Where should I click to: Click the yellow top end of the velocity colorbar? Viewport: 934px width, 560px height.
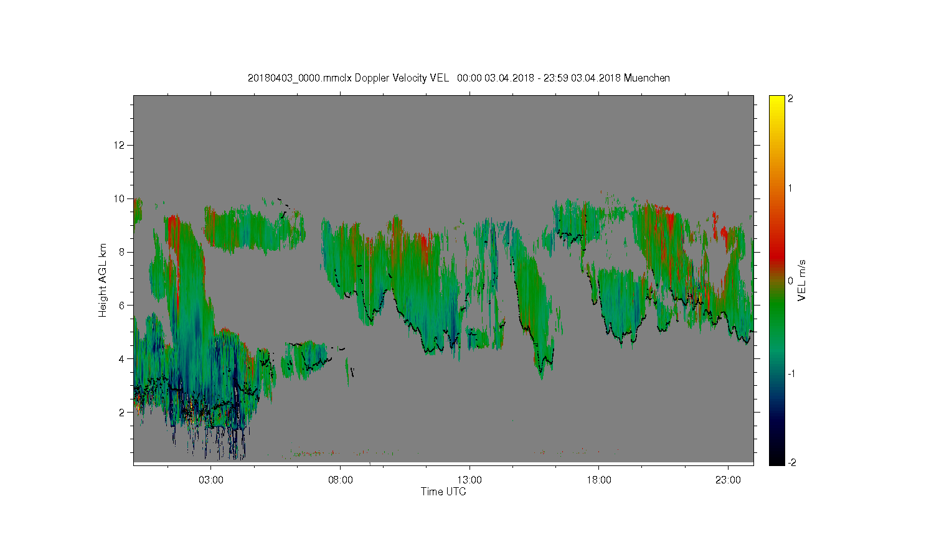tap(776, 101)
